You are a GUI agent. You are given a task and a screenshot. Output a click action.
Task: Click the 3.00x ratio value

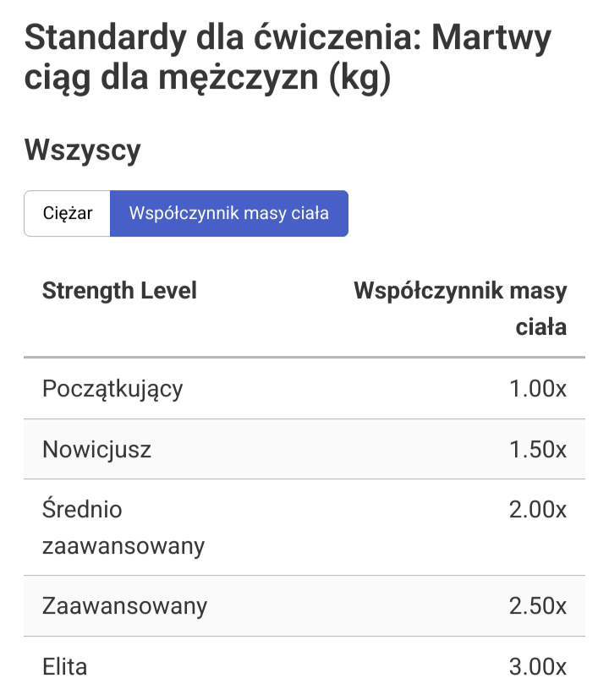[x=538, y=666]
